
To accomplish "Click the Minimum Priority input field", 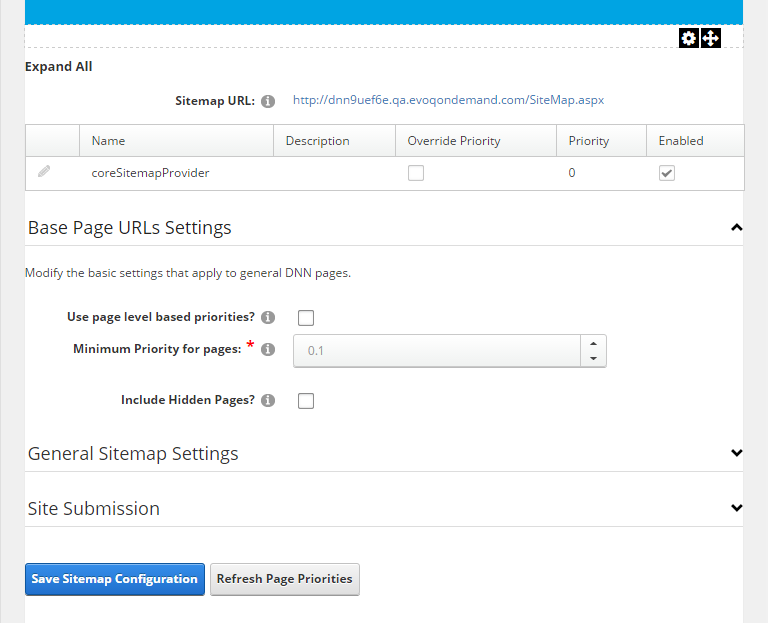I will (x=437, y=351).
